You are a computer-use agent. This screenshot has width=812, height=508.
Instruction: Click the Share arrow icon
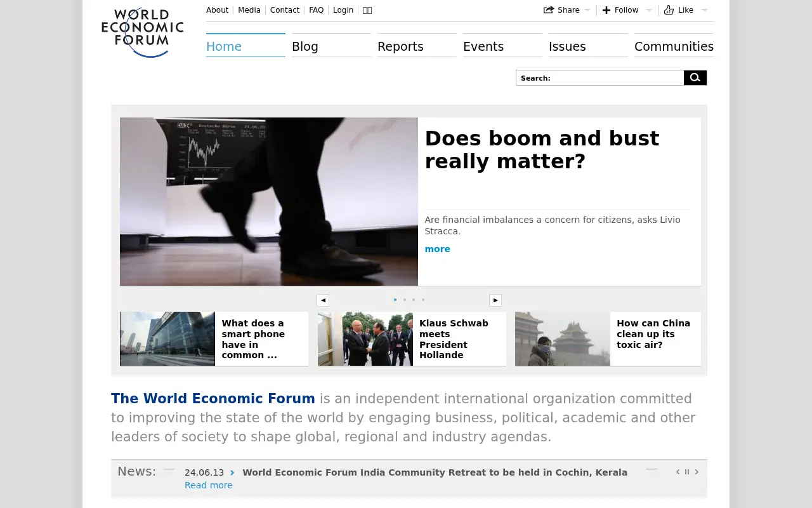(549, 10)
